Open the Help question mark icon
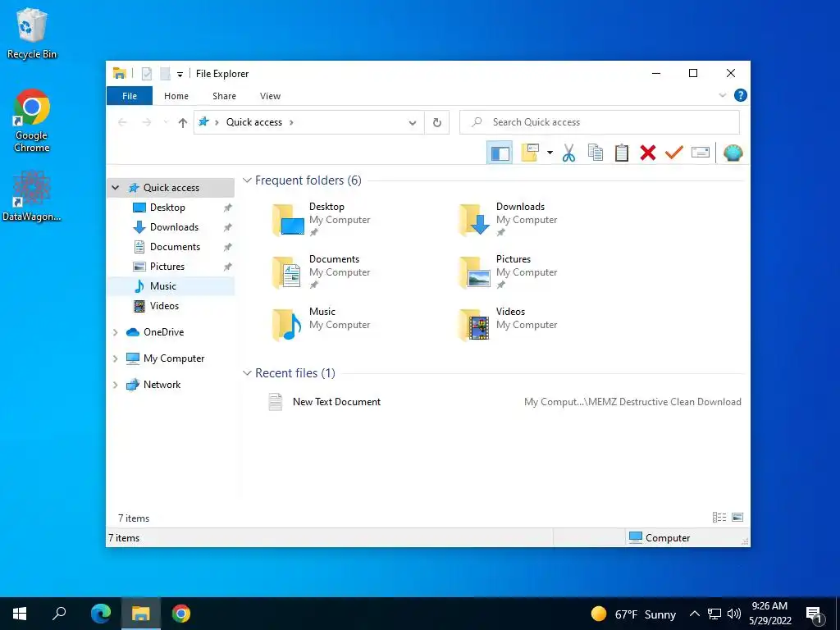Viewport: 840px width, 630px height. (741, 95)
